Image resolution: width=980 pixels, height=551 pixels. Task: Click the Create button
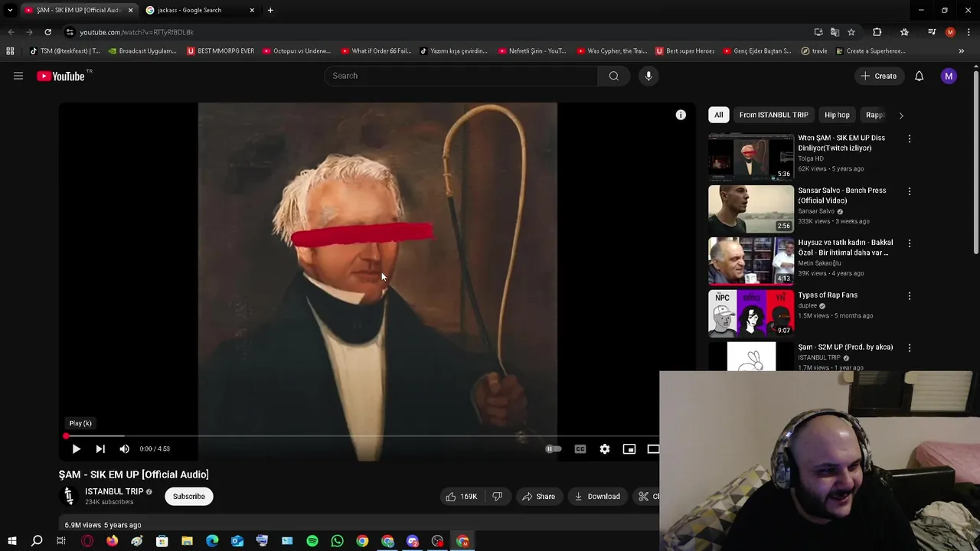pos(878,76)
